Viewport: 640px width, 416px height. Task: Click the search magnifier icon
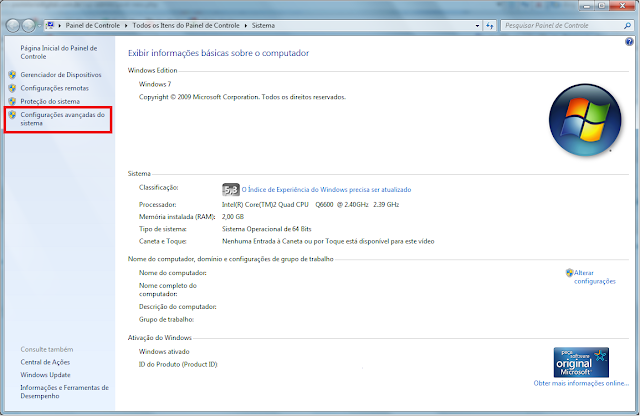click(x=627, y=25)
